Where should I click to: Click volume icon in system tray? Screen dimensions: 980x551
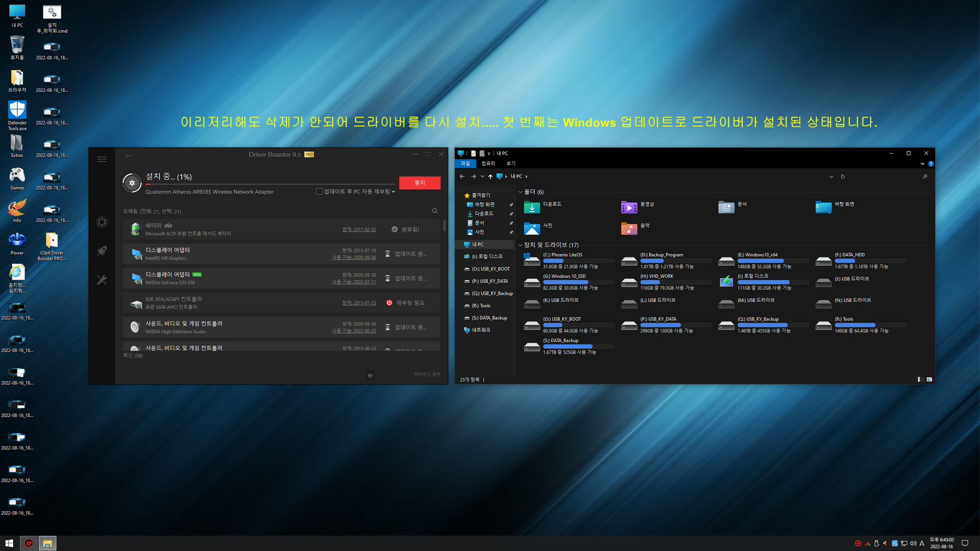point(913,543)
